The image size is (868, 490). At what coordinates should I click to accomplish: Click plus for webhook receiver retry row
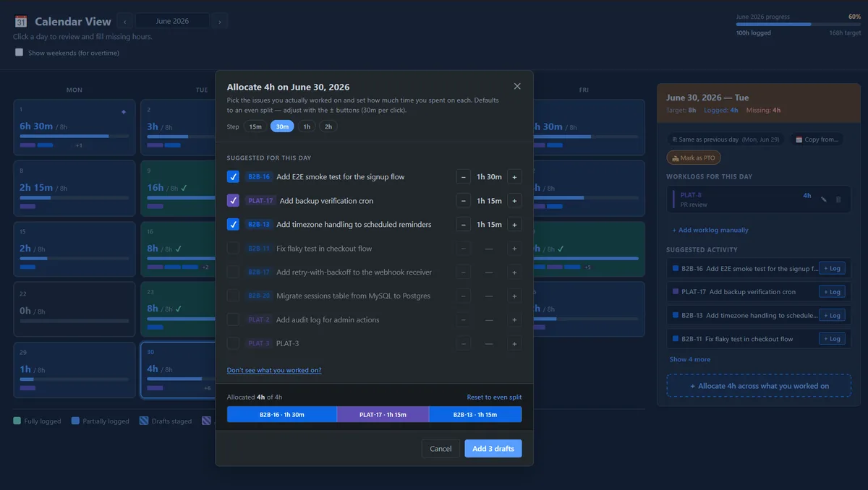pos(514,272)
